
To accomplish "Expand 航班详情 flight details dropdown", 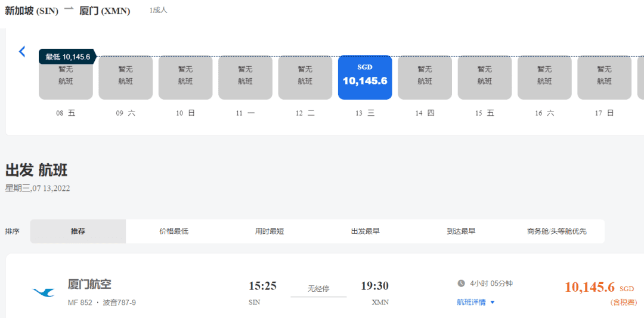I will tap(476, 302).
